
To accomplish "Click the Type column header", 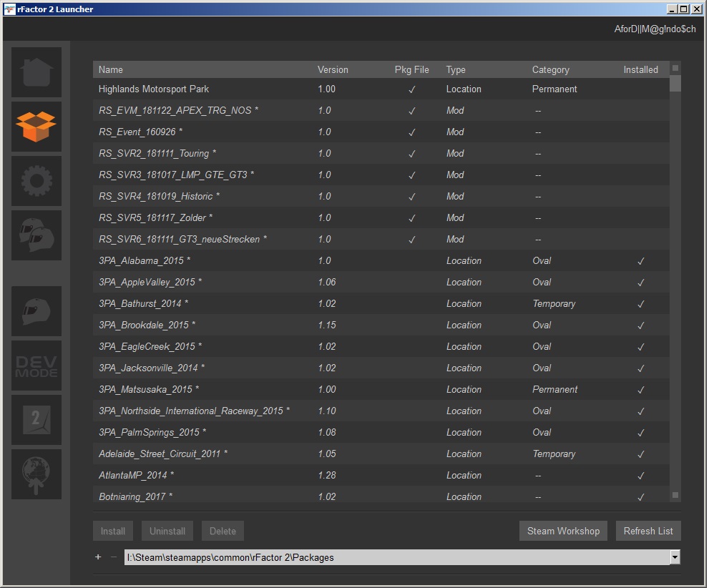I will 456,69.
